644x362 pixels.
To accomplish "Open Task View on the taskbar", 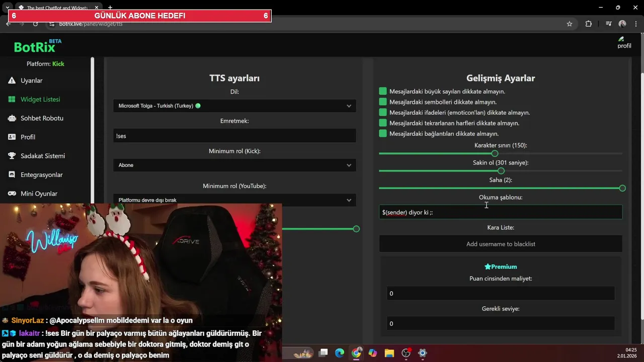I will click(324, 353).
